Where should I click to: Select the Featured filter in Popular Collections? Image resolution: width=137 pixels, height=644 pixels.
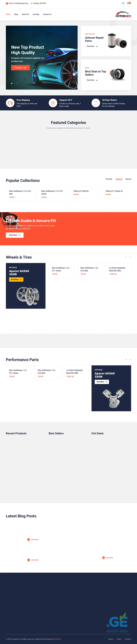119,179
